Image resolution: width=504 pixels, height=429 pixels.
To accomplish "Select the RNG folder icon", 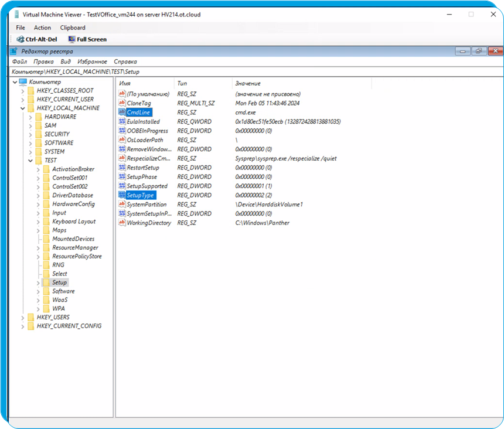I will point(47,265).
